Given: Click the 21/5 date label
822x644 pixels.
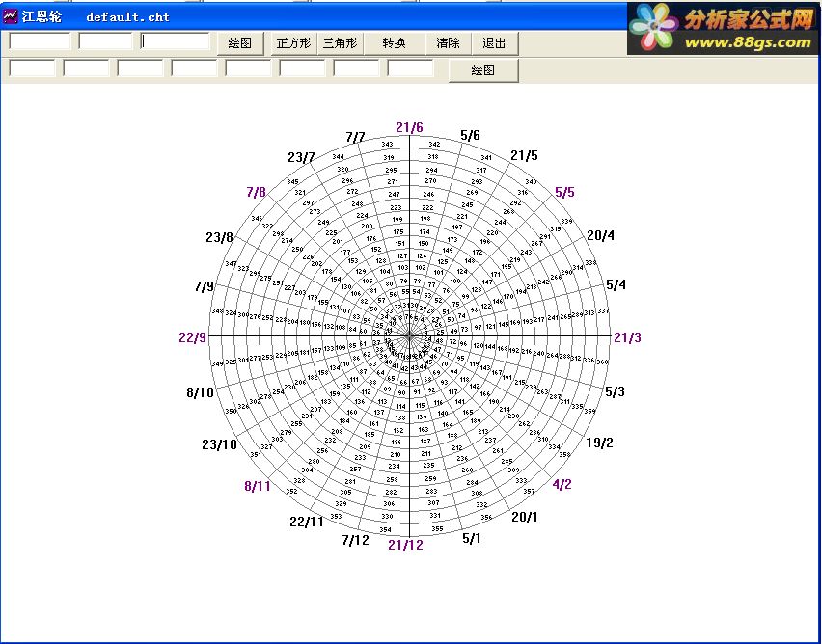Looking at the screenshot, I should pos(524,155).
